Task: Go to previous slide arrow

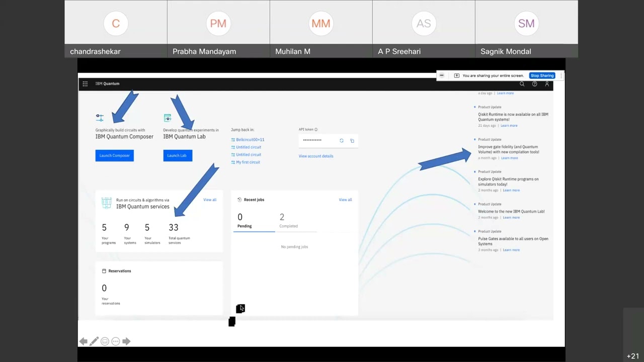Action: pyautogui.click(x=84, y=341)
